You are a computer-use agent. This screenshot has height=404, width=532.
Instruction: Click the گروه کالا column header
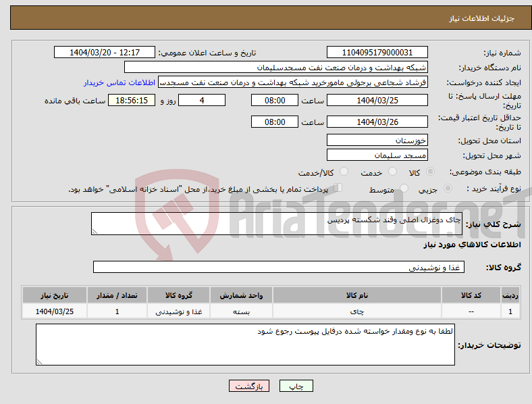click(x=179, y=295)
